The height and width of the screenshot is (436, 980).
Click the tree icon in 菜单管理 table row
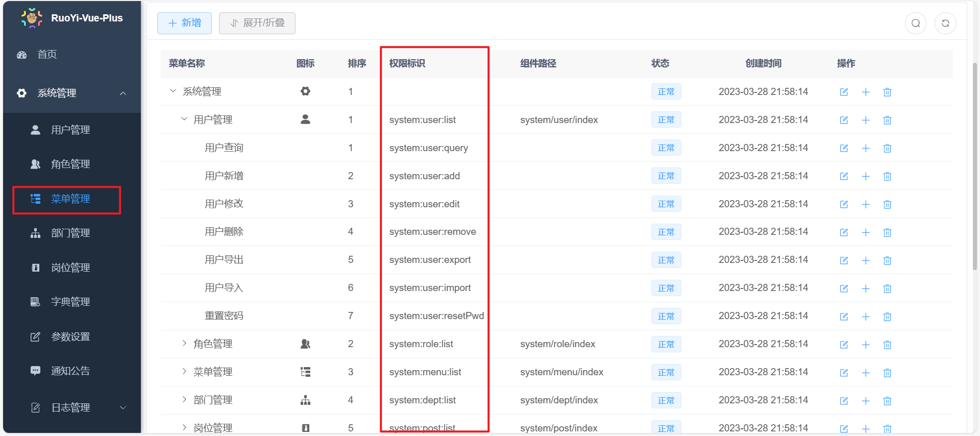click(305, 372)
